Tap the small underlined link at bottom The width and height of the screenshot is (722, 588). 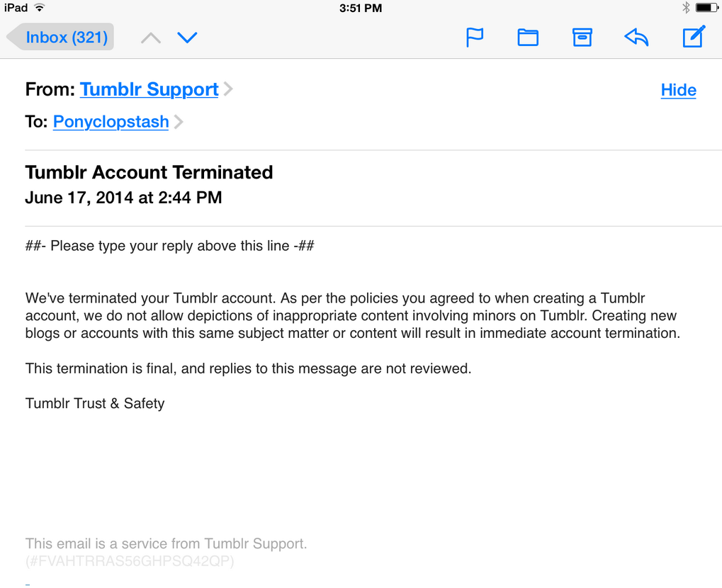pyautogui.click(x=28, y=584)
